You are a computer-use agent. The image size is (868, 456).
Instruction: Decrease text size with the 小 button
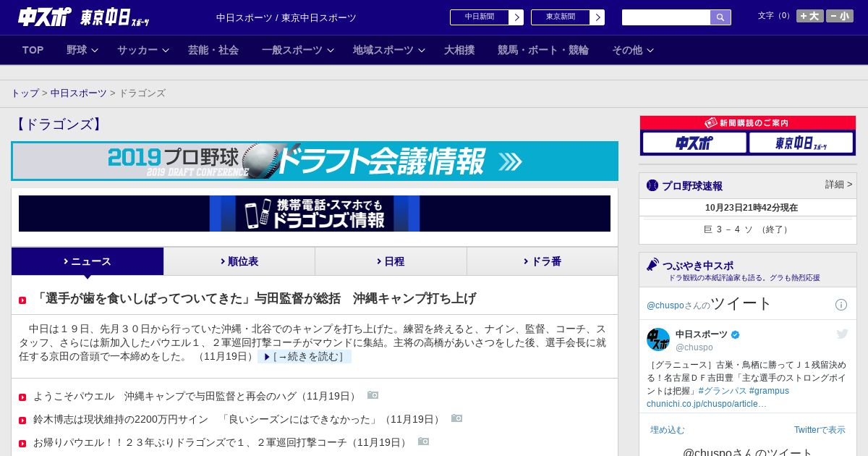coord(840,16)
